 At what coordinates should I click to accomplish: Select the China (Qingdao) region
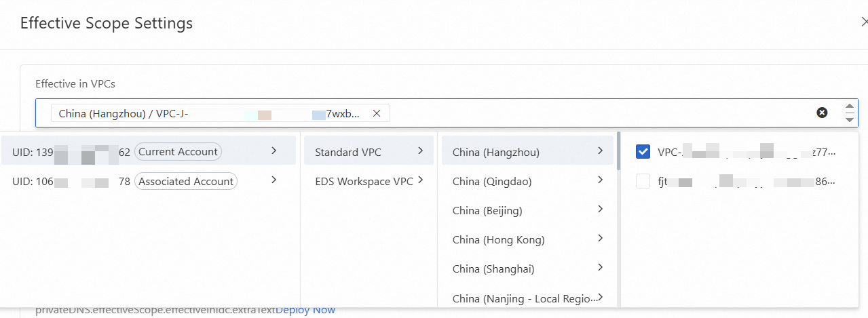tap(491, 182)
